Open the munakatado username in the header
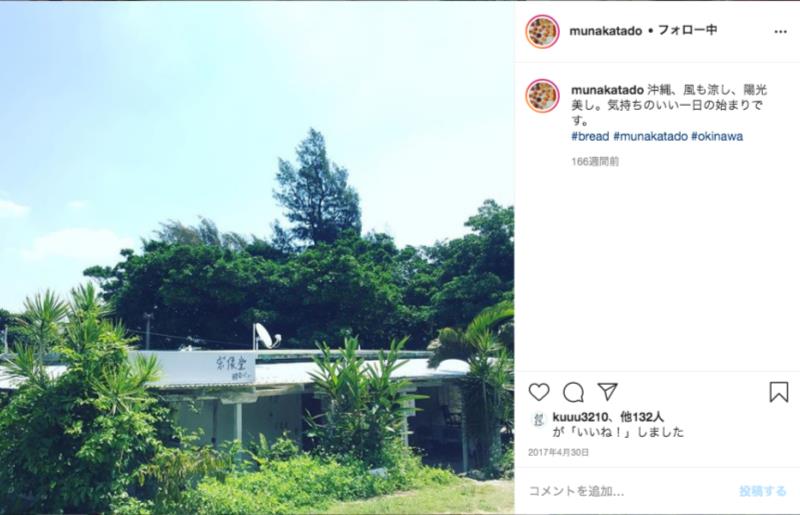This screenshot has width=800, height=515. tap(606, 31)
